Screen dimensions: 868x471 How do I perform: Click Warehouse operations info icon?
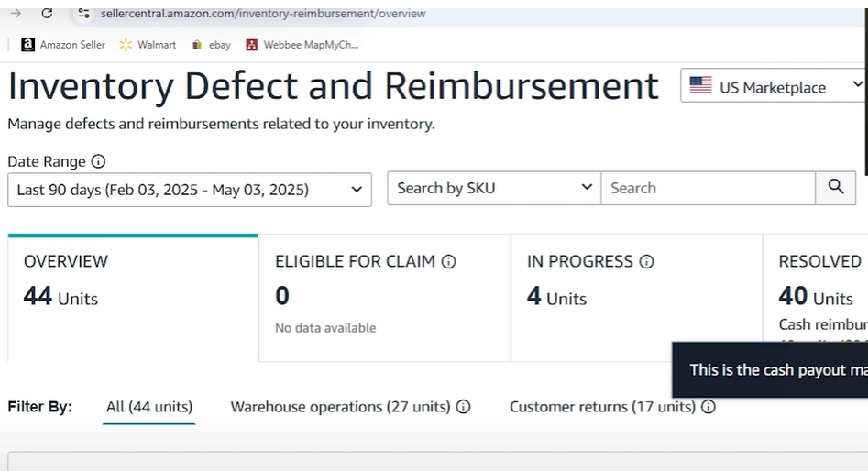point(463,407)
